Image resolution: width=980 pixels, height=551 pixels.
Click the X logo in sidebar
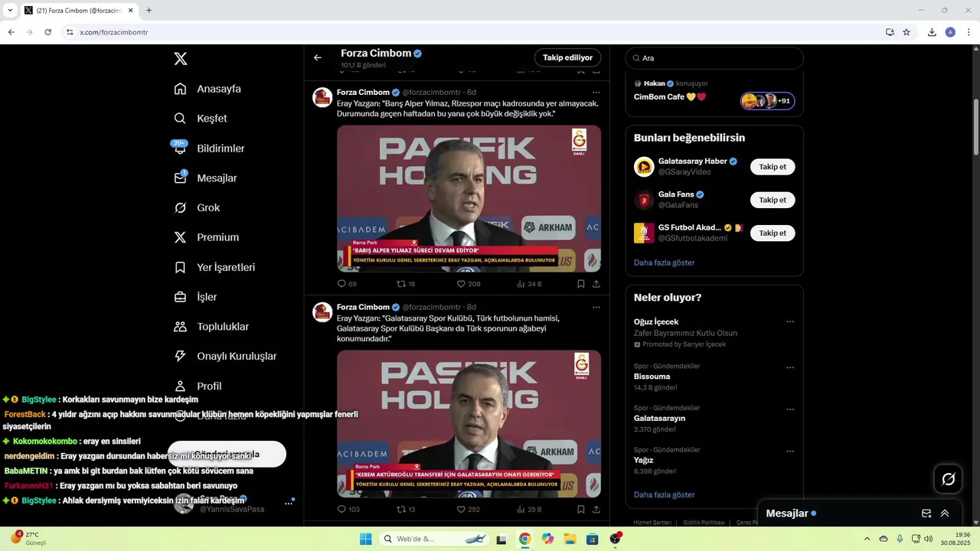181,59
